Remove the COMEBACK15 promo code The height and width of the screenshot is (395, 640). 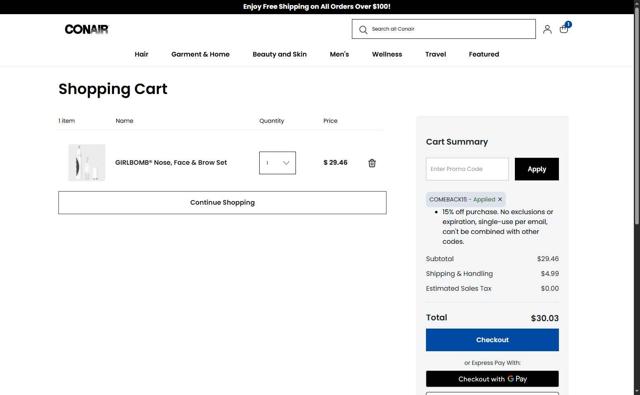(500, 199)
